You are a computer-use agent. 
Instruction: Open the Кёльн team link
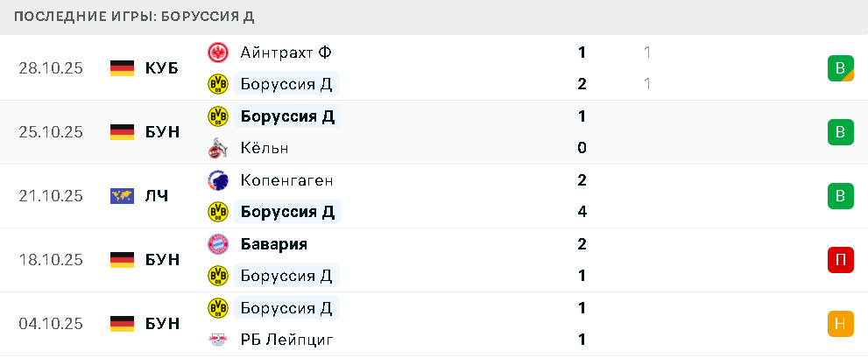pyautogui.click(x=265, y=148)
